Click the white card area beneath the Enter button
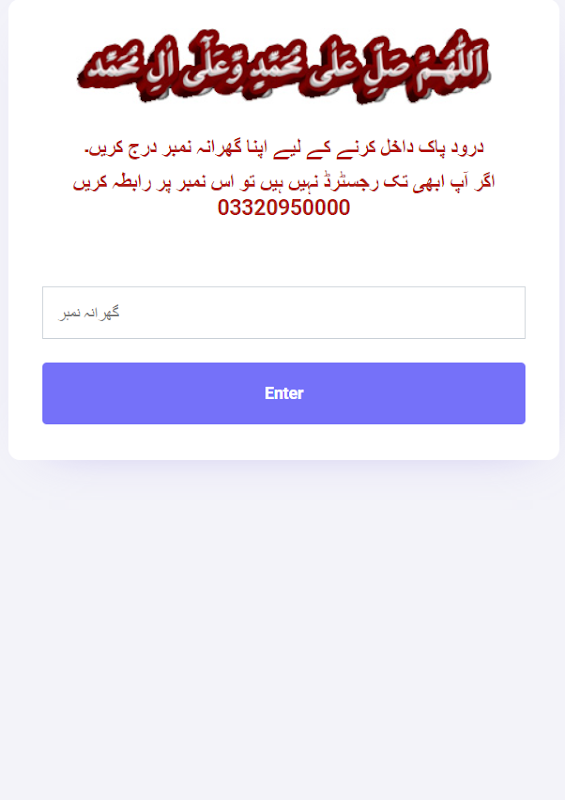Image resolution: width=565 pixels, height=800 pixels. (x=283, y=441)
